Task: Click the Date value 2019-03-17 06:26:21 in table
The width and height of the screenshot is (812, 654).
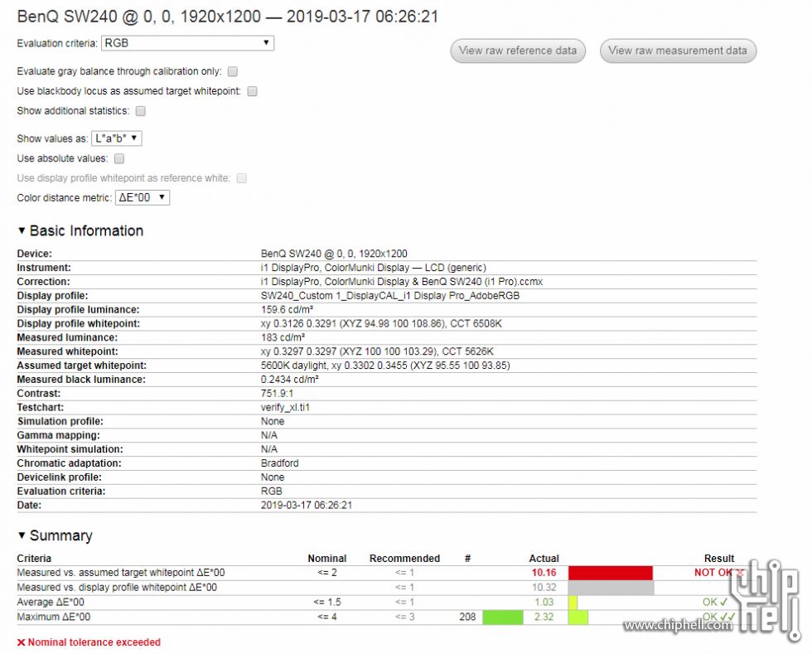Action: click(306, 506)
